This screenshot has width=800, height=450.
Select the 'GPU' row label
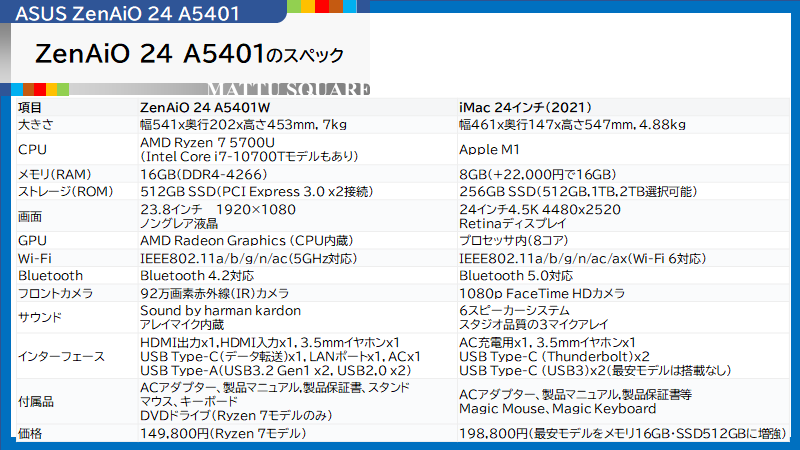coord(32,241)
